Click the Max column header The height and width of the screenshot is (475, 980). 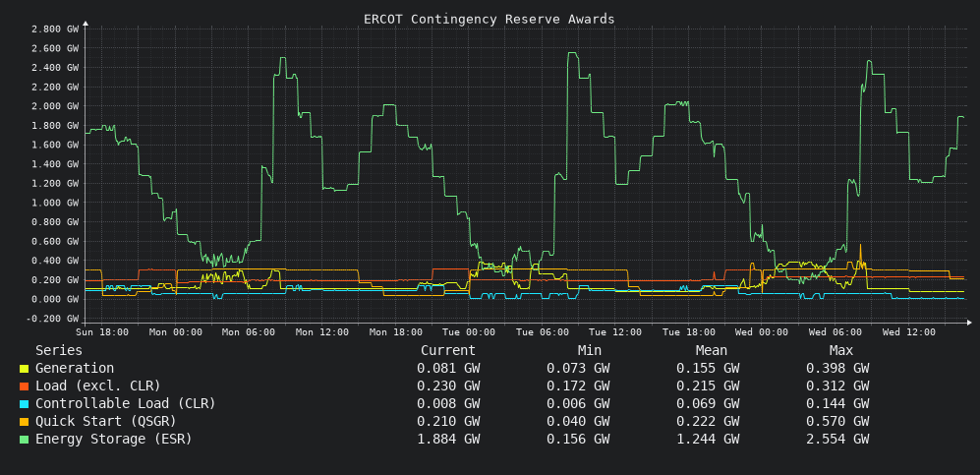pos(840,351)
